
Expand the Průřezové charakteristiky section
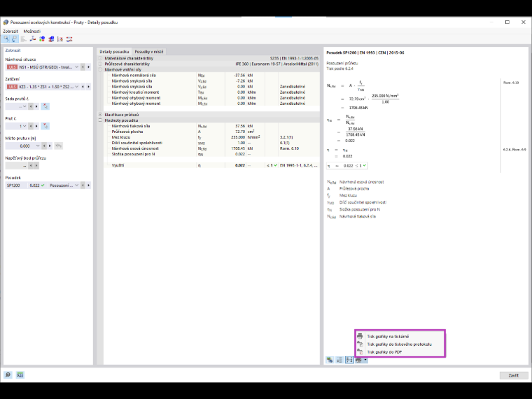pos(100,64)
